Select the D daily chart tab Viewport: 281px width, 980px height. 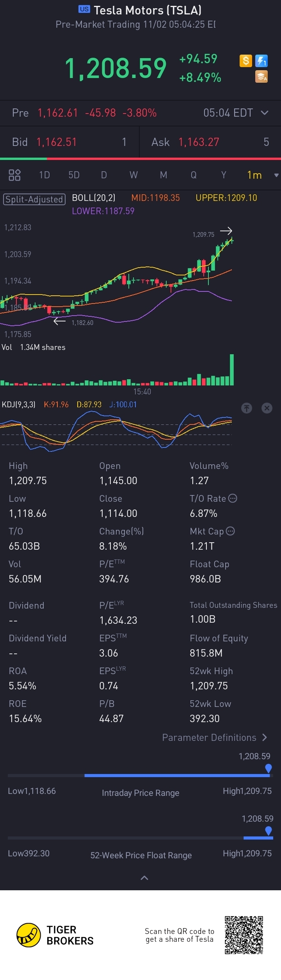[x=104, y=175]
